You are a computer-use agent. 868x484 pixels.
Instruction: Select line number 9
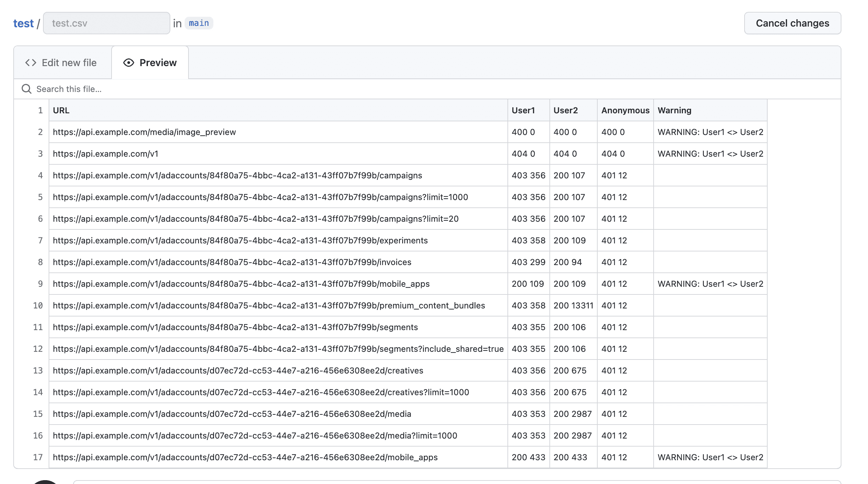(40, 284)
